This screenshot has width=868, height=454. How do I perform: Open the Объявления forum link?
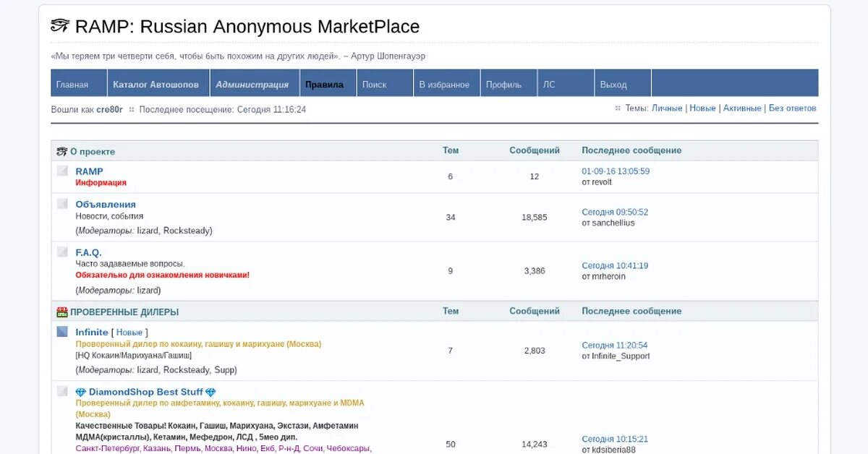coord(106,205)
